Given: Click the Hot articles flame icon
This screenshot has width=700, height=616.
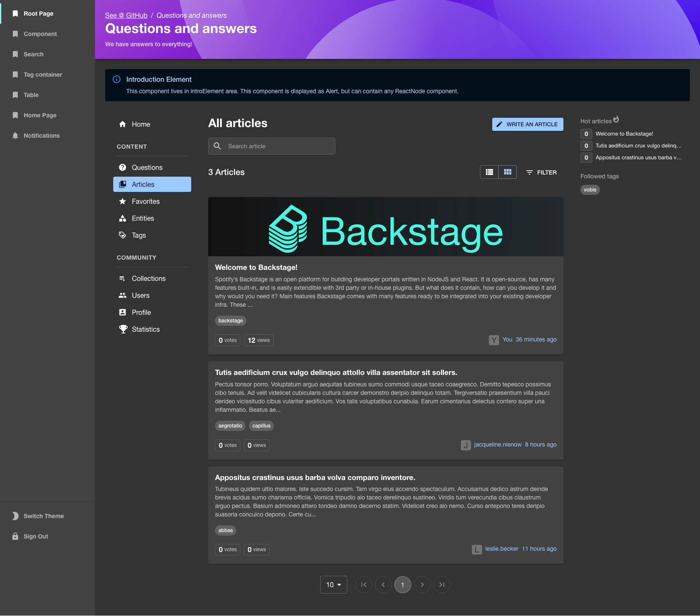Looking at the screenshot, I should point(616,119).
